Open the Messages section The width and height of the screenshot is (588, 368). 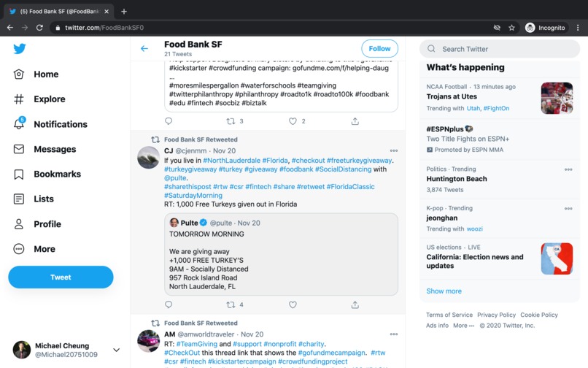(x=45, y=149)
